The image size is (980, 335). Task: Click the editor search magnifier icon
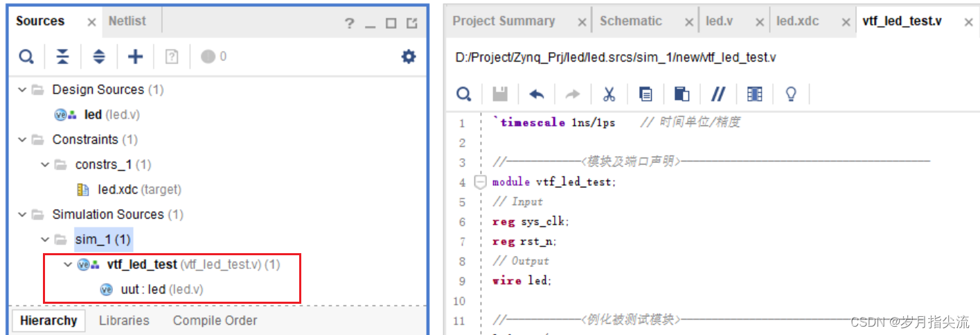coord(465,94)
